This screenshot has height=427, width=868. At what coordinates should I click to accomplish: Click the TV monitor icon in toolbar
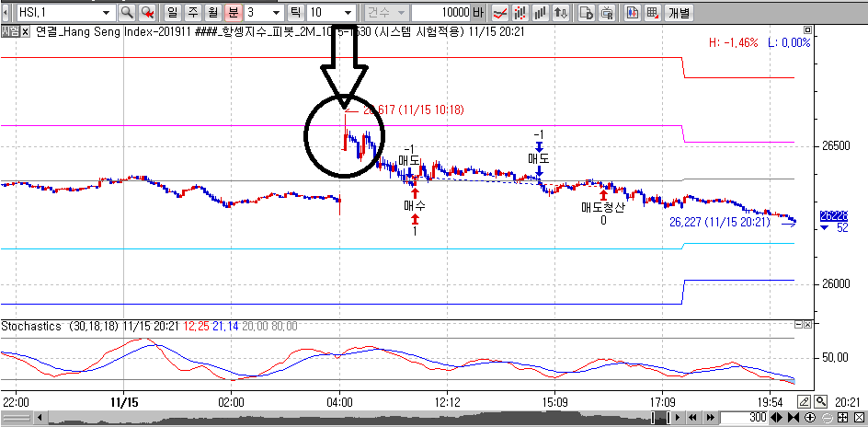607,13
